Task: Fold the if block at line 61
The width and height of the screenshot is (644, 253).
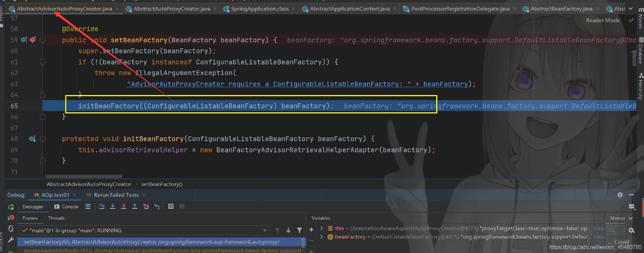Action: (43, 62)
